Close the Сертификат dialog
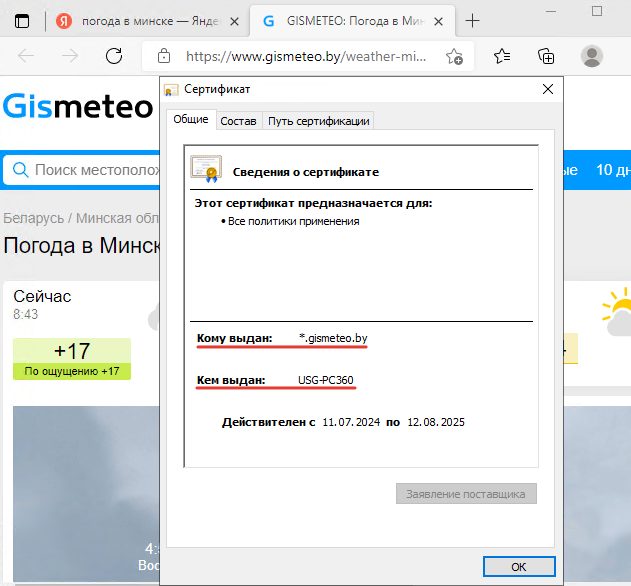This screenshot has height=586, width=631. [x=548, y=89]
